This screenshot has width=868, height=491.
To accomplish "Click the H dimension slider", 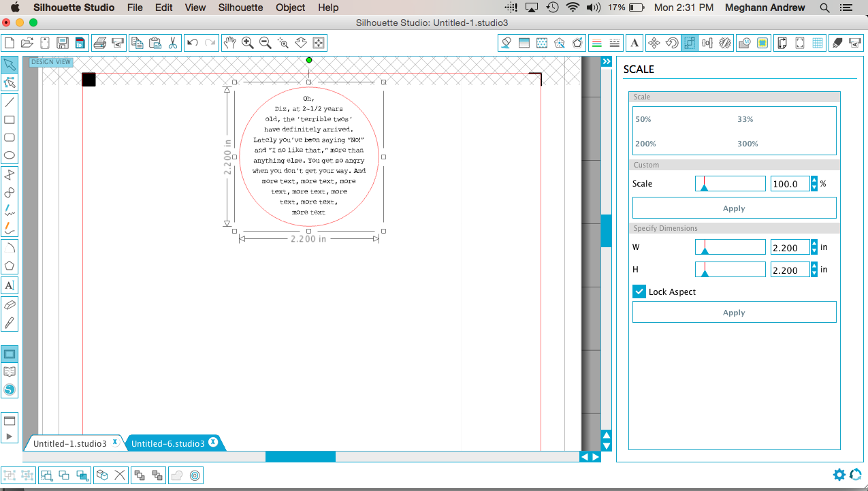I will coord(730,270).
